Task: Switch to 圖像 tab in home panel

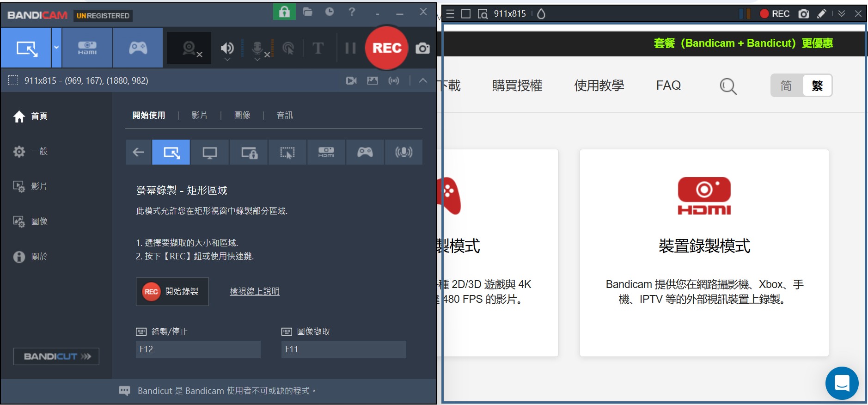Action: point(242,115)
